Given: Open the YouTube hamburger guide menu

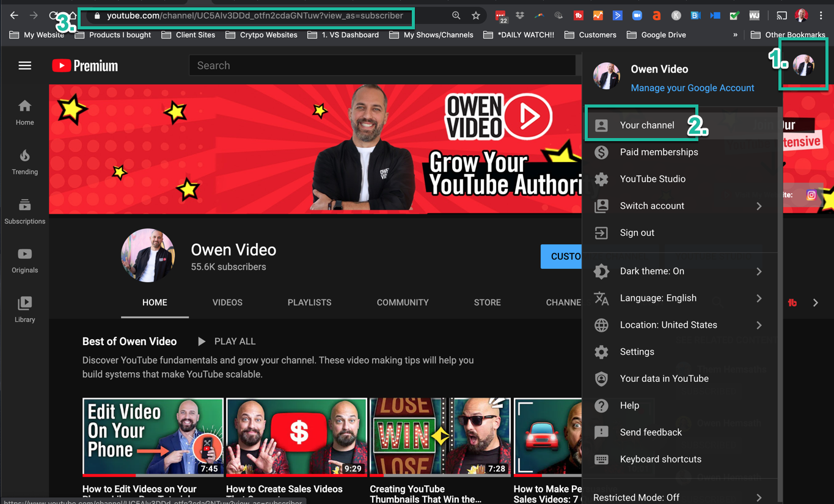Looking at the screenshot, I should coord(24,65).
